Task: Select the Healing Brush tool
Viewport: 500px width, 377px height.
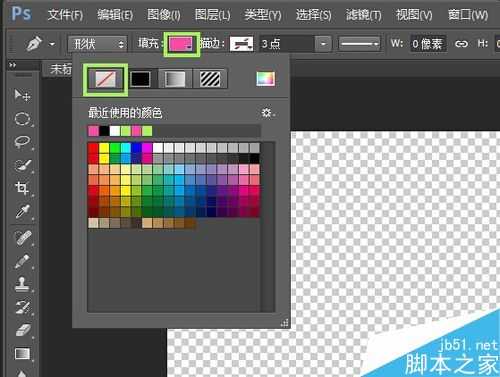Action: coord(23,238)
